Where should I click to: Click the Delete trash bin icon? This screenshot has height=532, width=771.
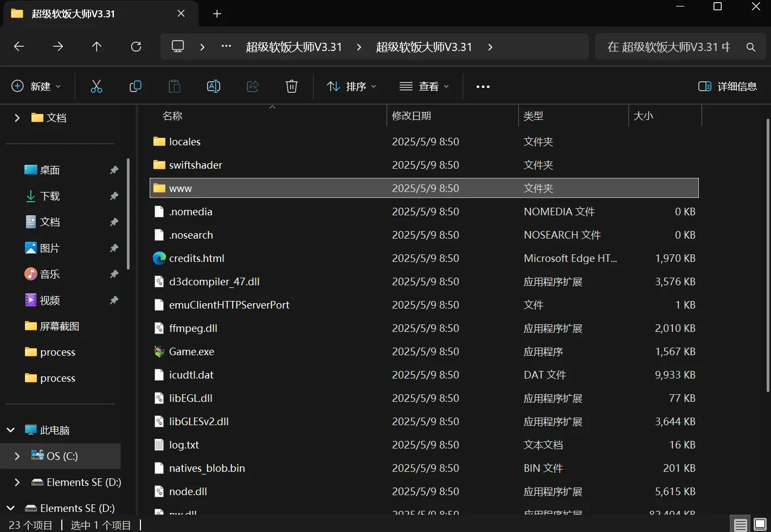292,86
